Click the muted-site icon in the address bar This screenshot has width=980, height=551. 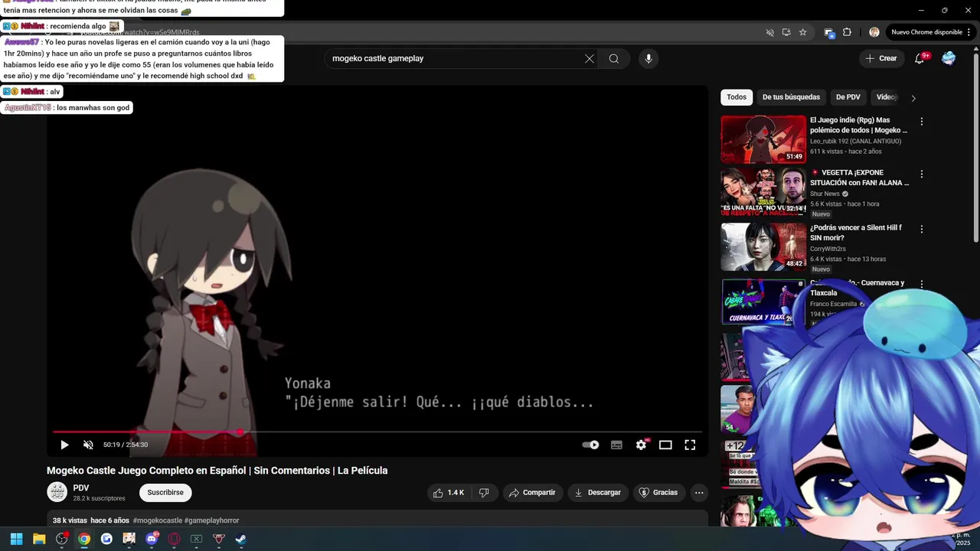(x=770, y=32)
